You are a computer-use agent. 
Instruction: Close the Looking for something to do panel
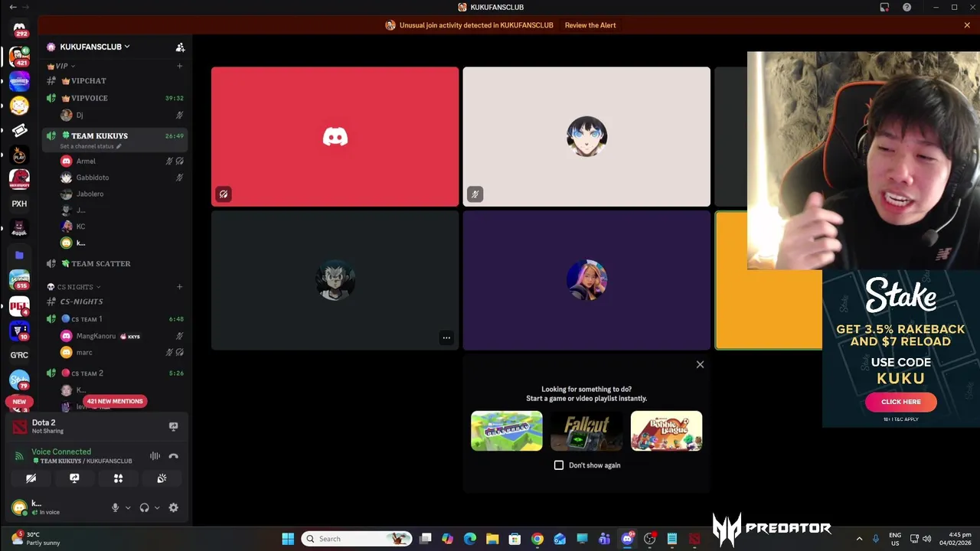pyautogui.click(x=700, y=364)
